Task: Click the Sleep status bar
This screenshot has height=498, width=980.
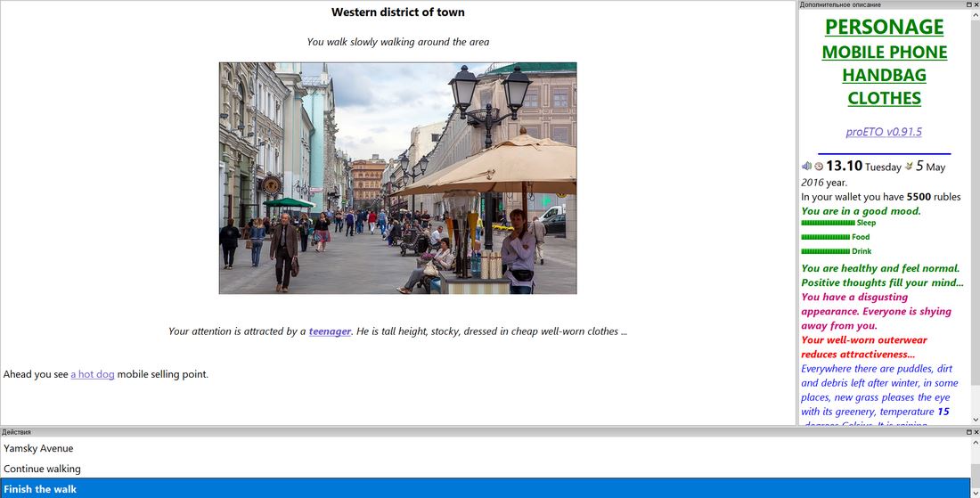Action: 826,223
